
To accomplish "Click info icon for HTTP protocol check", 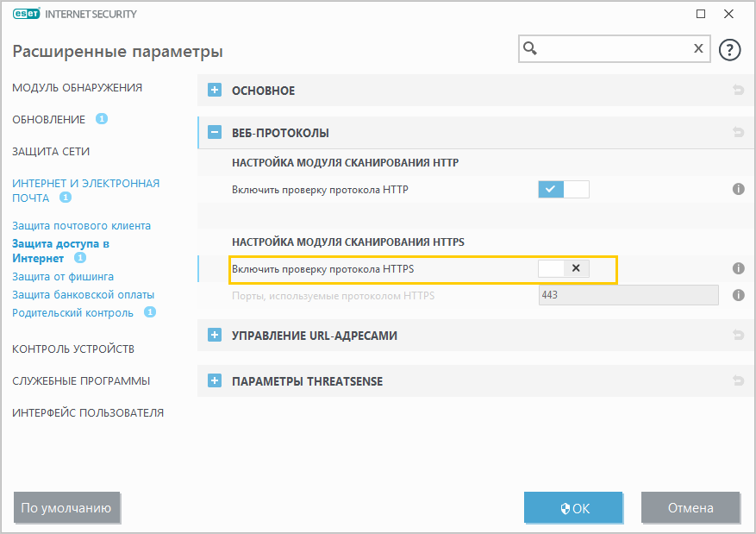I will [x=738, y=189].
